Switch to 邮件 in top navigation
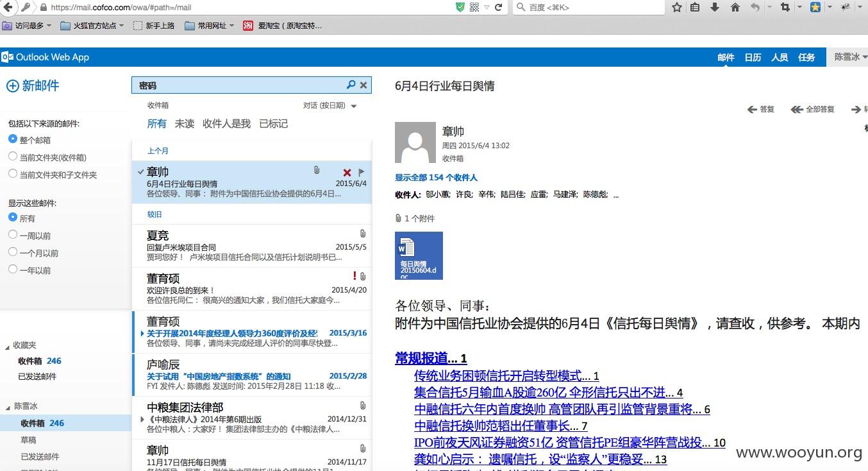868x471 pixels. click(x=726, y=57)
